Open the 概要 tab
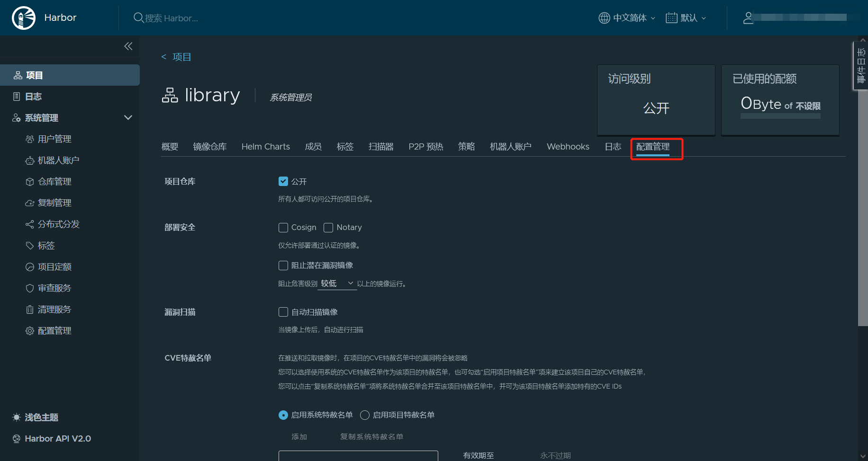This screenshot has width=868, height=461. (170, 147)
